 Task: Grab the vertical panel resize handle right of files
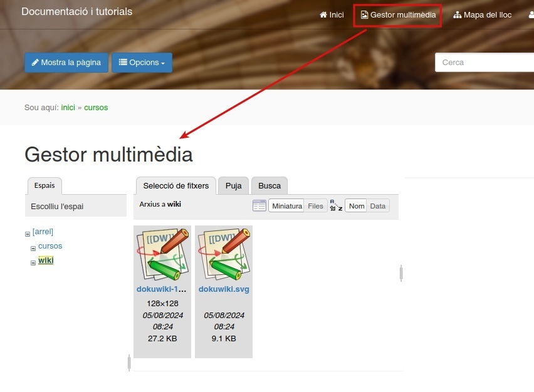(401, 273)
